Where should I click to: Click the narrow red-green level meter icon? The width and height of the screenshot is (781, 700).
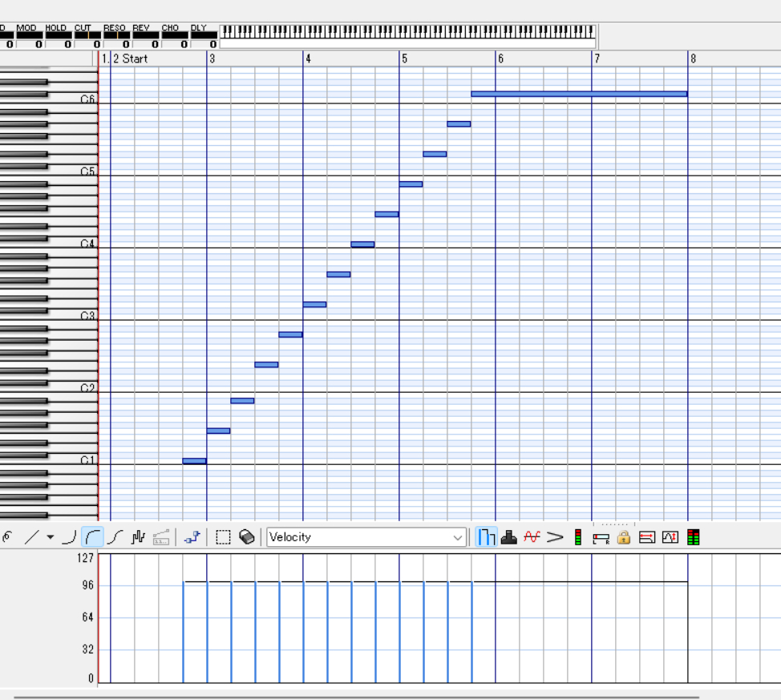(x=578, y=537)
